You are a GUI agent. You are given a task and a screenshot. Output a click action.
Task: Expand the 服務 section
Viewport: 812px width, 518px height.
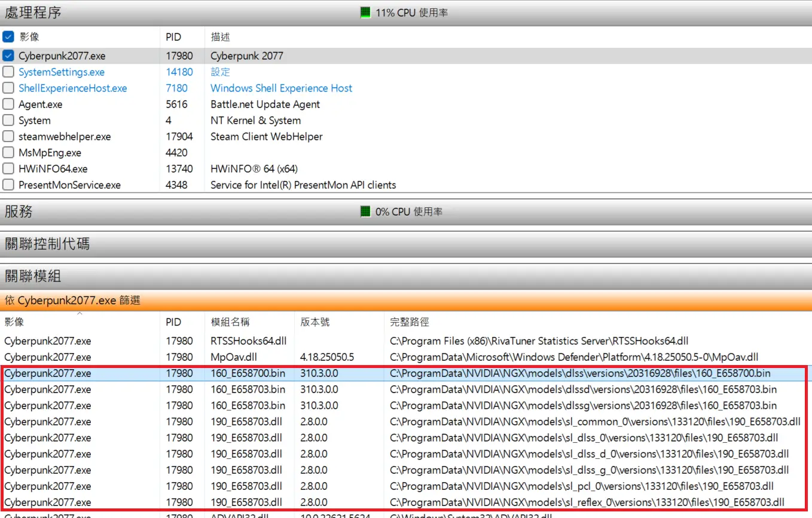(x=19, y=212)
